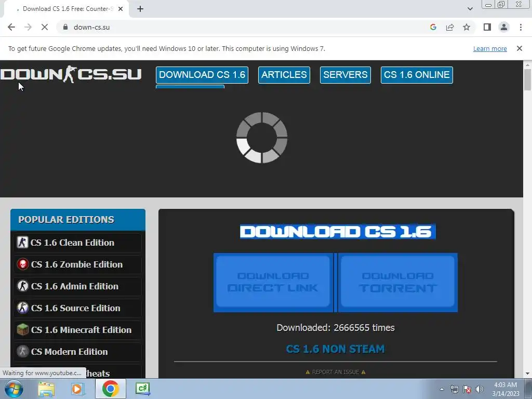Select CS 1.6 Source Edition
The width and height of the screenshot is (532, 399).
pos(78,308)
